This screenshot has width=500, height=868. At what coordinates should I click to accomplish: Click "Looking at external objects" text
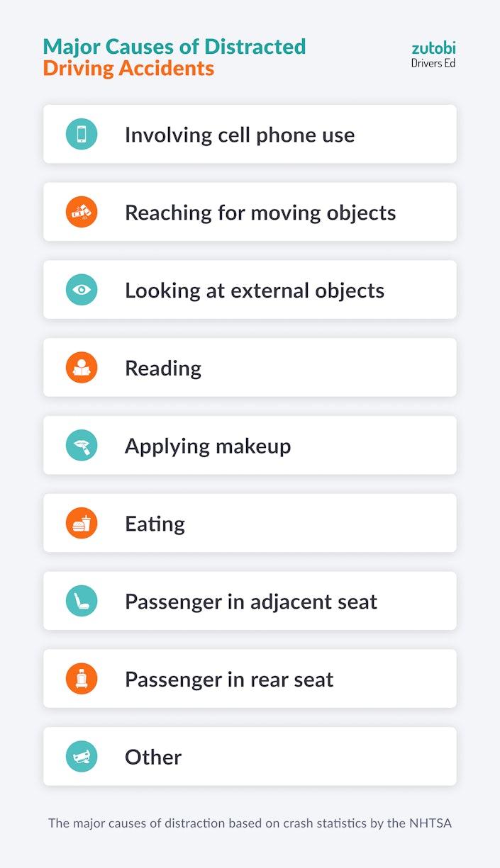(x=255, y=291)
